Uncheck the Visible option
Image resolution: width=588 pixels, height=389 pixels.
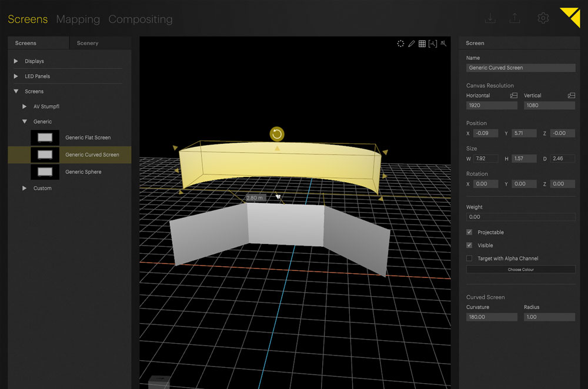(469, 245)
